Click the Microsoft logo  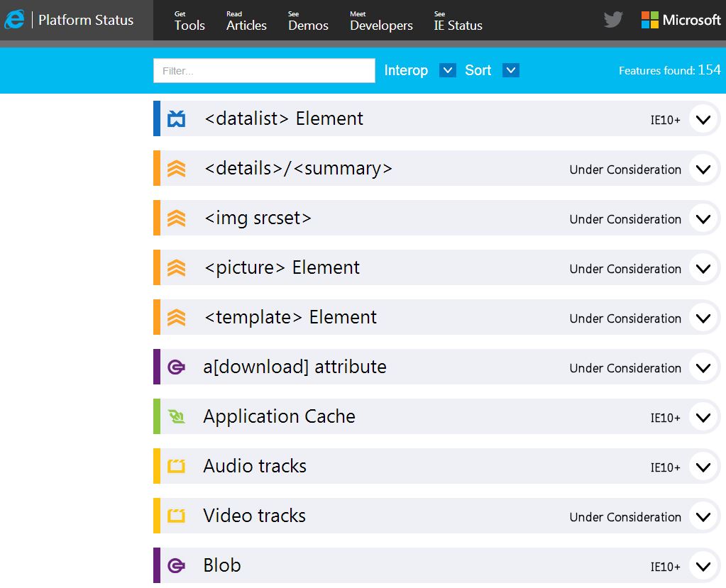[681, 20]
